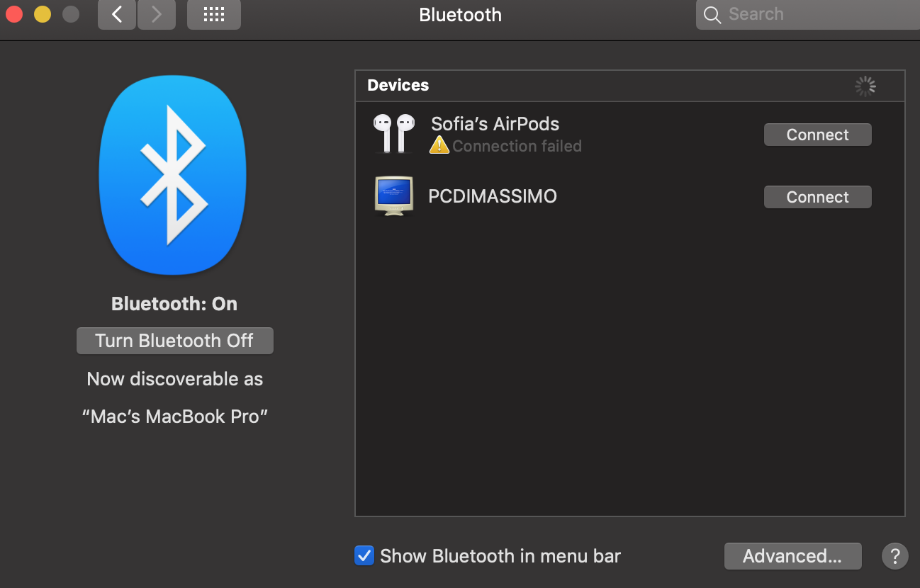Click the AirPods device icon
The image size is (920, 588).
(394, 133)
